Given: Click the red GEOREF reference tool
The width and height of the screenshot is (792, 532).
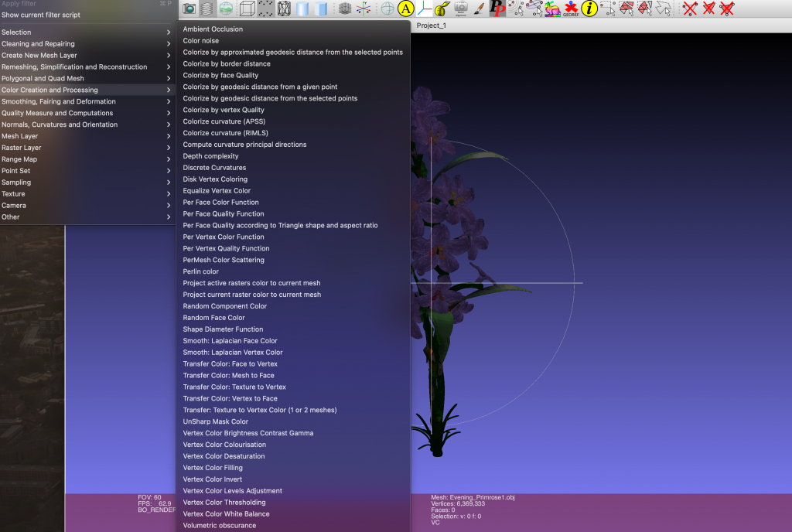Looking at the screenshot, I should coord(571,8).
